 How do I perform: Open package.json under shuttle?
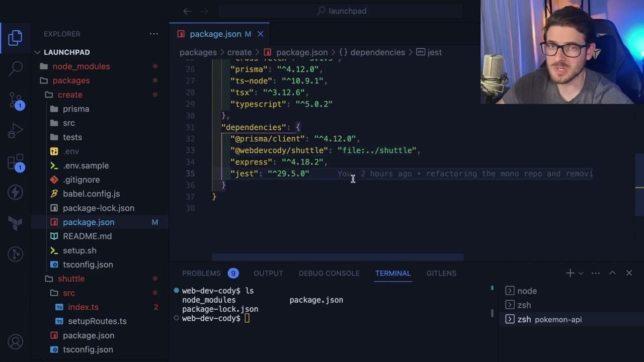100,335
